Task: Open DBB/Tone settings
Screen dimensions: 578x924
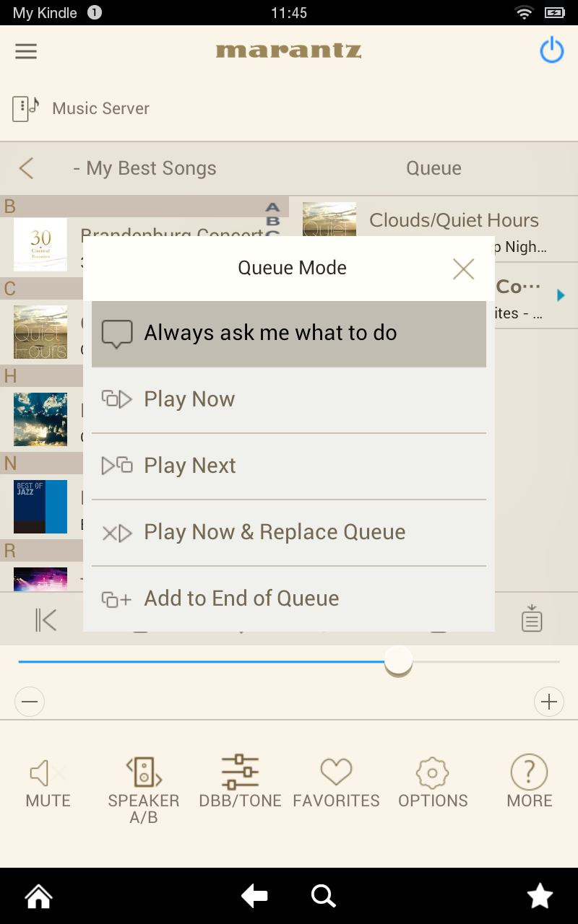Action: [x=240, y=781]
